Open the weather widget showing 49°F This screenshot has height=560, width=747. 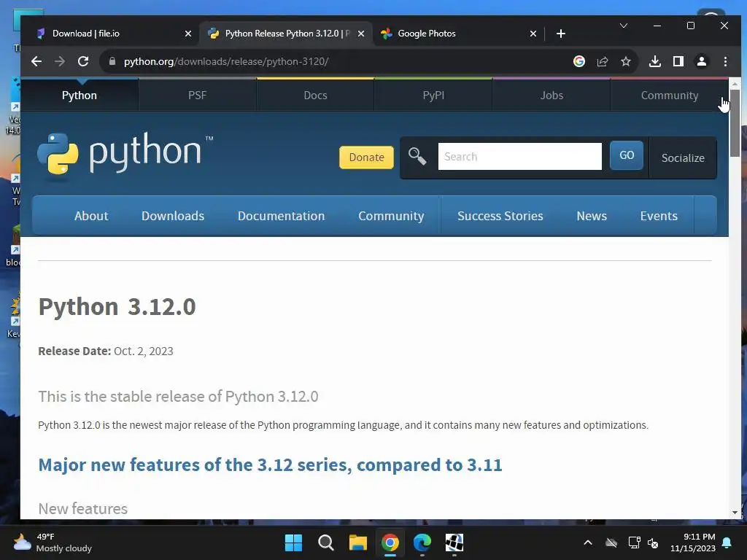53,542
